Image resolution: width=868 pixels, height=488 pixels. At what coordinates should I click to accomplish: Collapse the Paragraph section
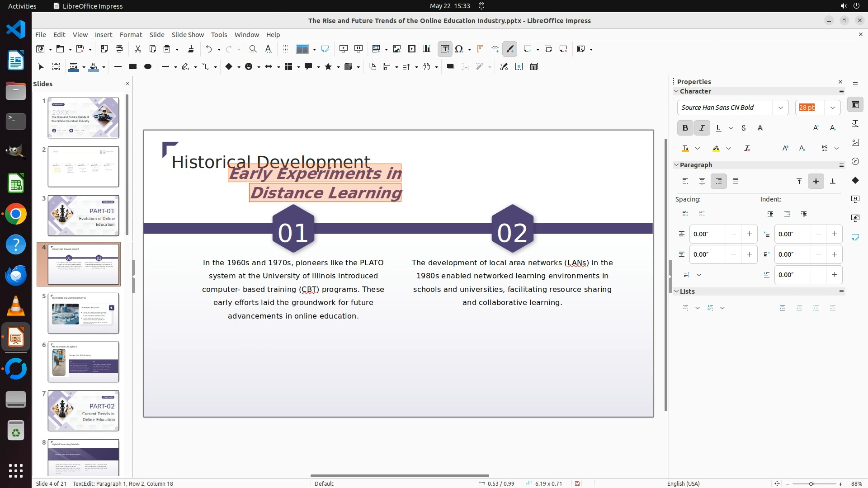click(x=676, y=165)
